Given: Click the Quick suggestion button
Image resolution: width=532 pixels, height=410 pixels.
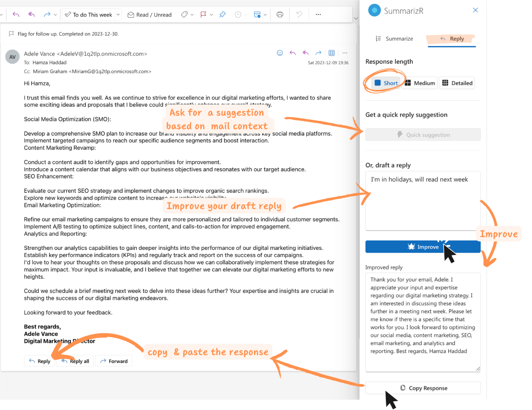Looking at the screenshot, I should (423, 135).
